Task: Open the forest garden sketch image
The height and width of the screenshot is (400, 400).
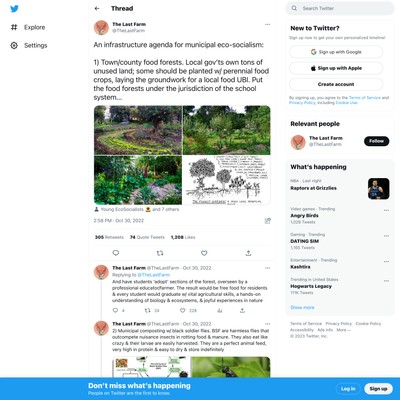Action: tap(227, 180)
